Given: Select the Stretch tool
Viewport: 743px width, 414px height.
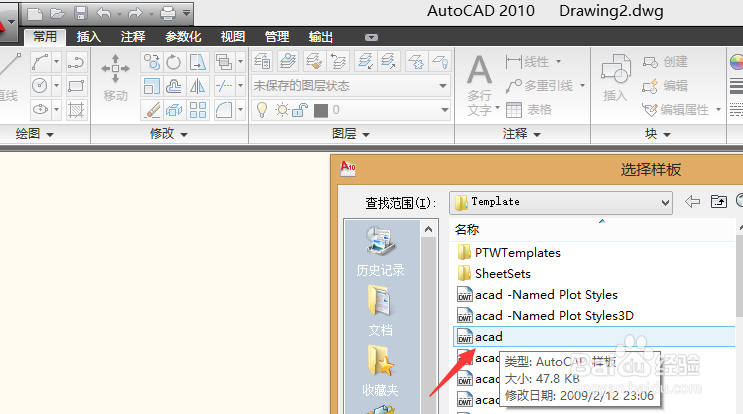Looking at the screenshot, I should point(198,62).
